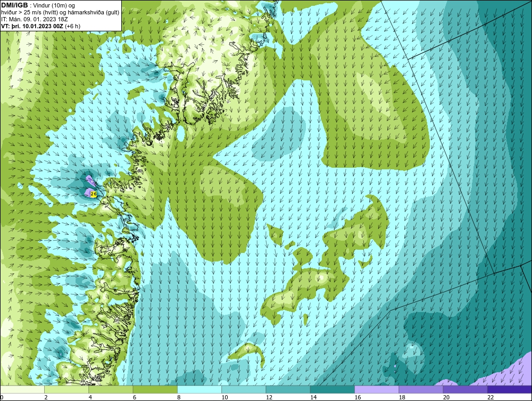
Task: Click the 0–2 m/s legend color swatch
Action: tap(22, 389)
